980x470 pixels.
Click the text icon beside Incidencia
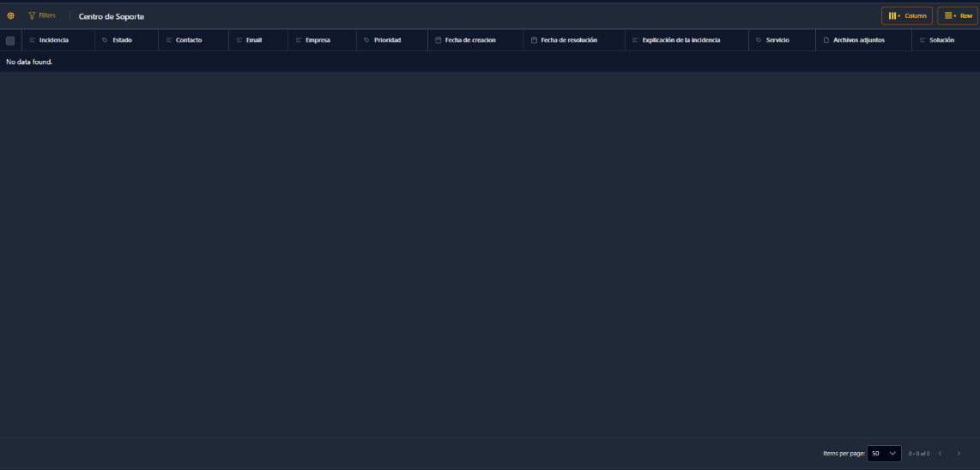click(x=33, y=40)
